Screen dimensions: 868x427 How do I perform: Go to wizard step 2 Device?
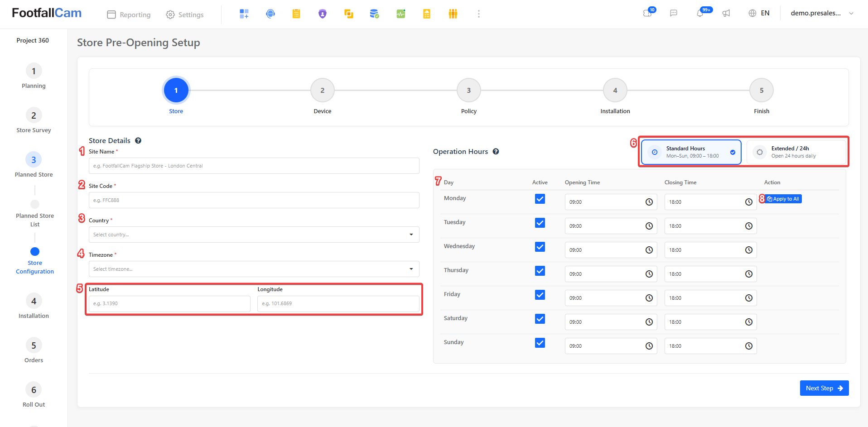pos(323,91)
